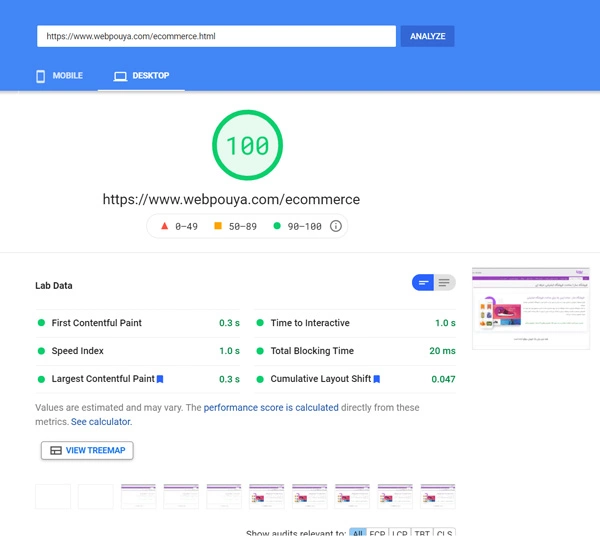The width and height of the screenshot is (600, 537).
Task: Select the DESKTOP tab
Action: [141, 76]
